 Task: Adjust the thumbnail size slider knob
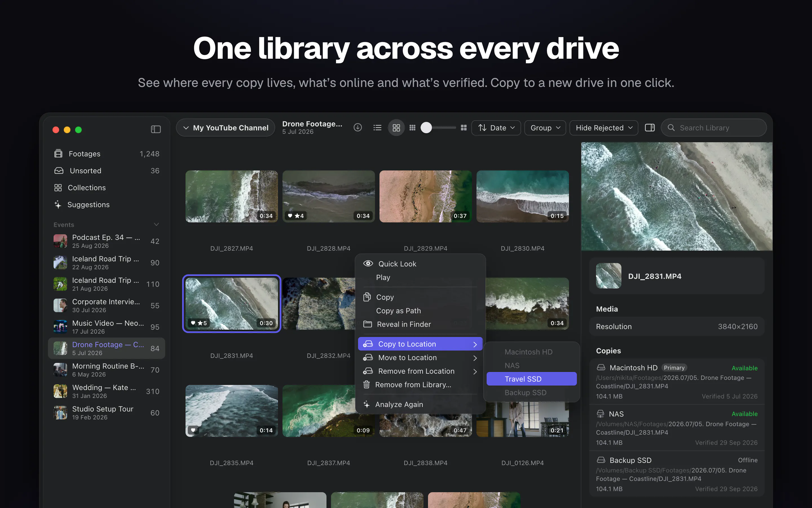point(426,128)
